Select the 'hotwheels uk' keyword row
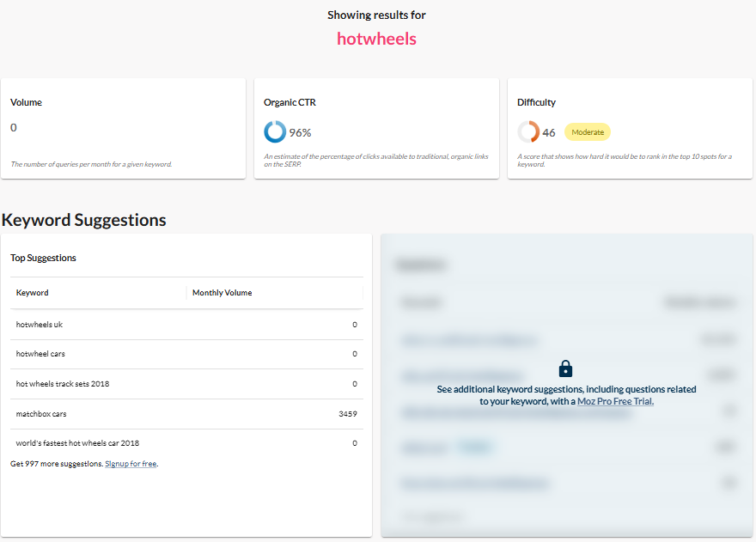 click(186, 325)
